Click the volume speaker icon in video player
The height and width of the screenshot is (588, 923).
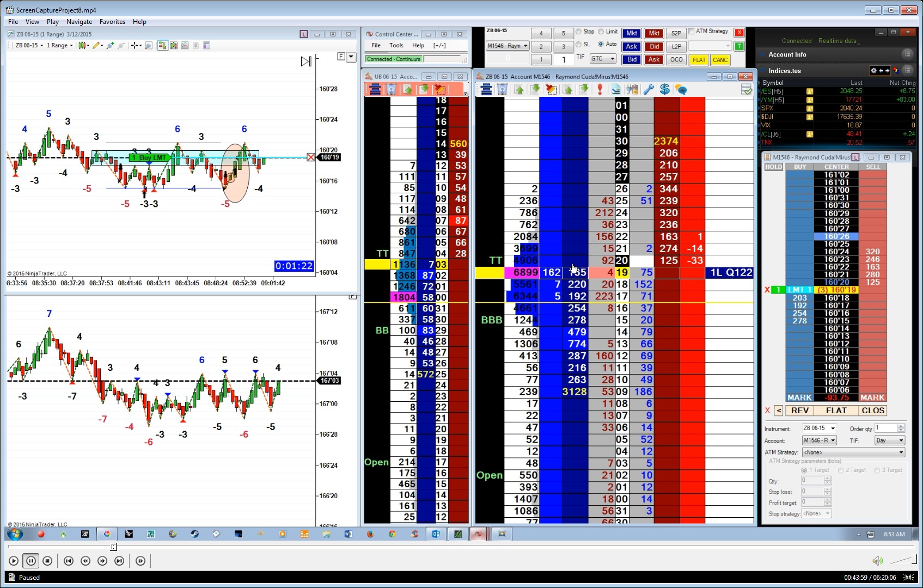[x=877, y=561]
